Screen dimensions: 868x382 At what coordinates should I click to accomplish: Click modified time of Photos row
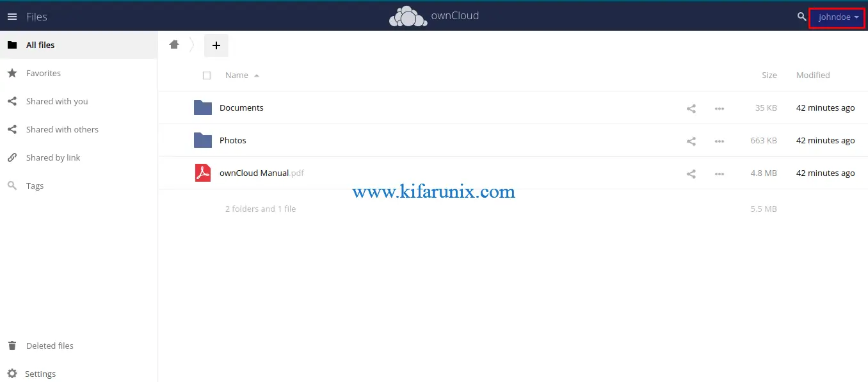click(x=826, y=141)
